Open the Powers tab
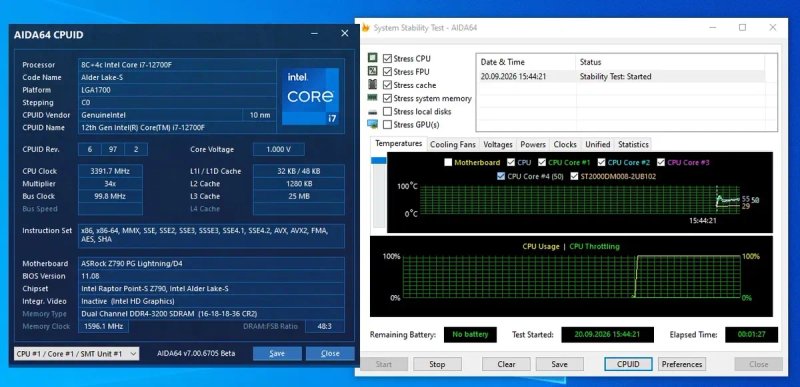The height and width of the screenshot is (387, 800). click(533, 145)
